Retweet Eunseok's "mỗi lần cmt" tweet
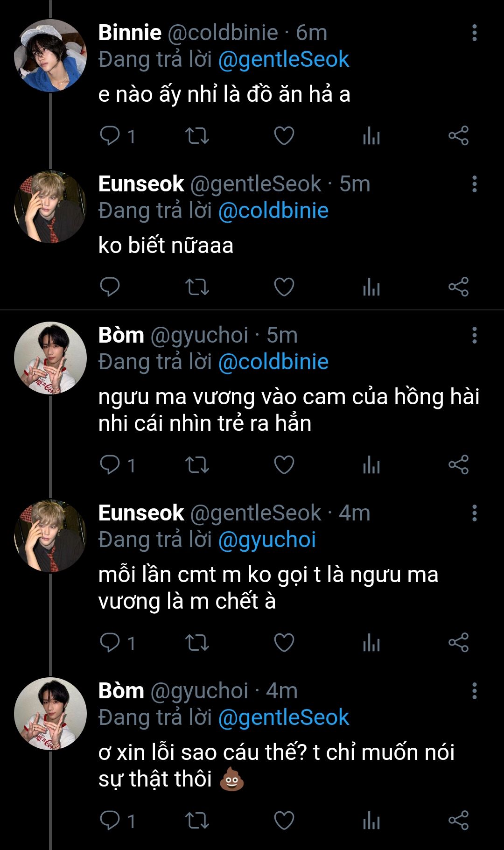Screen dimensions: 504x850 (x=197, y=643)
